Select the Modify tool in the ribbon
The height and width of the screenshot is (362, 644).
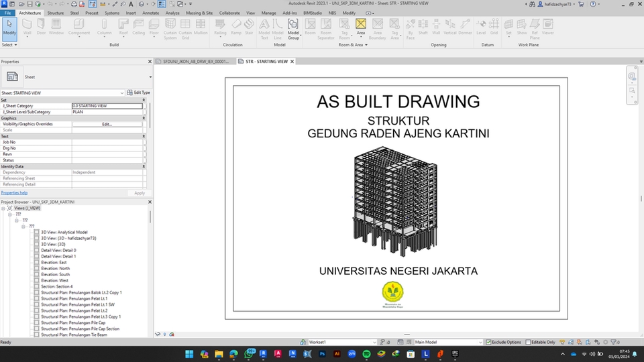[9, 27]
